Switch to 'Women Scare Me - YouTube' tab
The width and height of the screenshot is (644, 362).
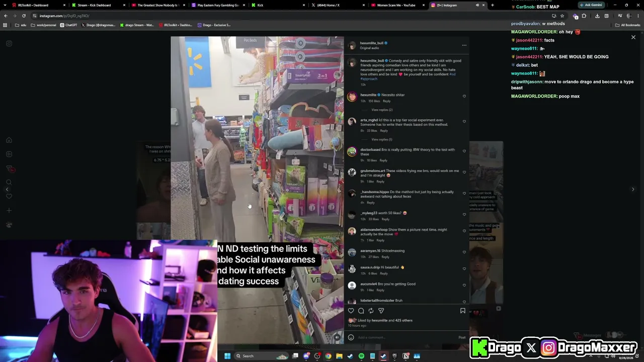396,5
